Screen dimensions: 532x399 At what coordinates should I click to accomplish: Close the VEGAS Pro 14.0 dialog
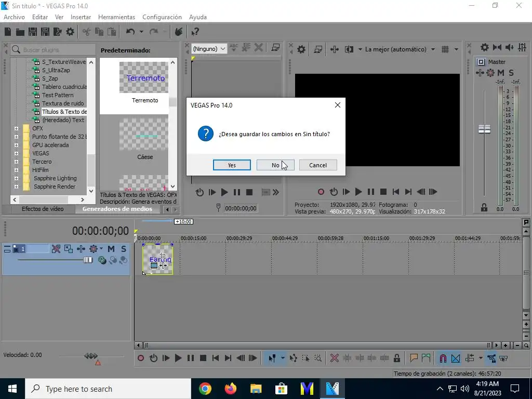338,105
